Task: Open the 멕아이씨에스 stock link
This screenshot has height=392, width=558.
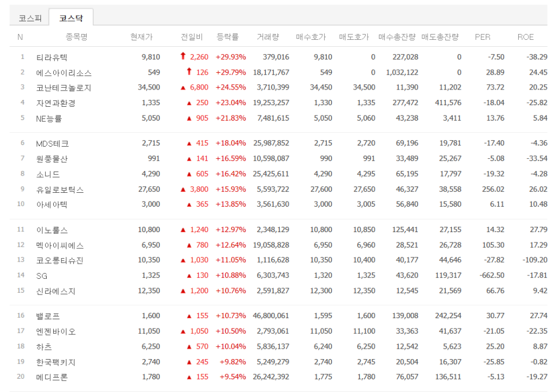Action: pyautogui.click(x=59, y=245)
